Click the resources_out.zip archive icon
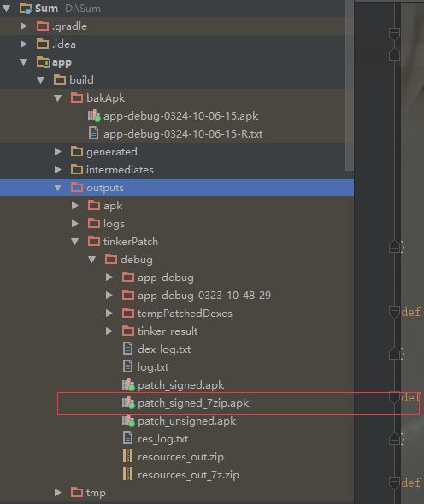424x504 pixels. click(127, 456)
